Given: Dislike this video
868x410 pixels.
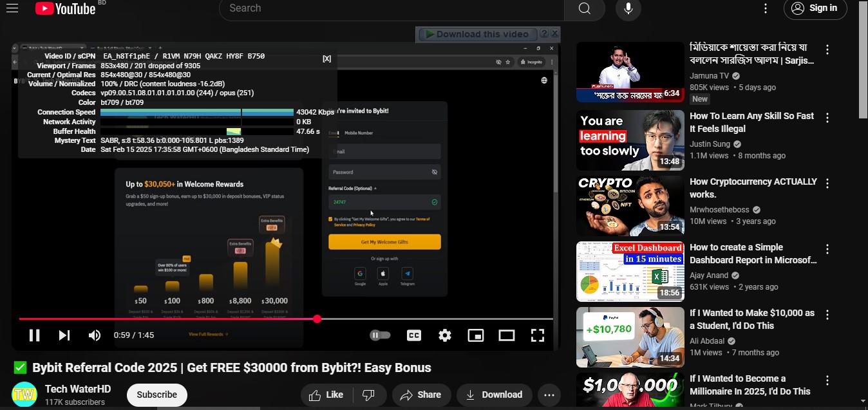Looking at the screenshot, I should coord(369,395).
